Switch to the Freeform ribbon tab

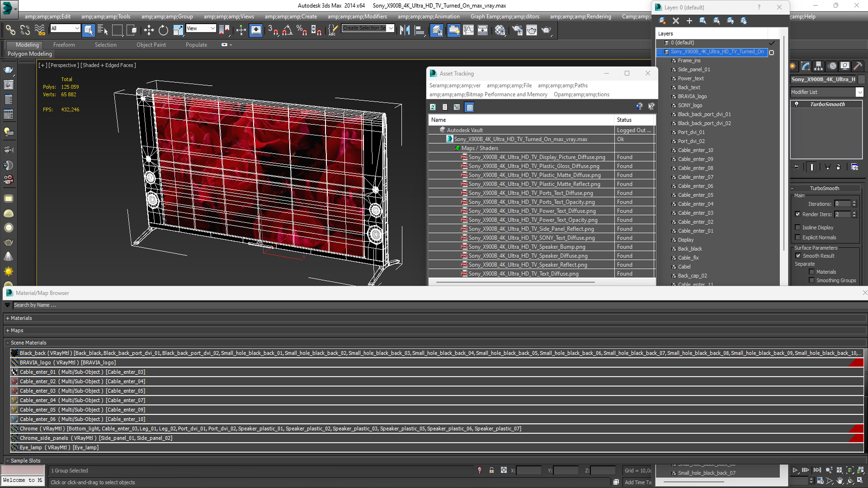point(64,45)
